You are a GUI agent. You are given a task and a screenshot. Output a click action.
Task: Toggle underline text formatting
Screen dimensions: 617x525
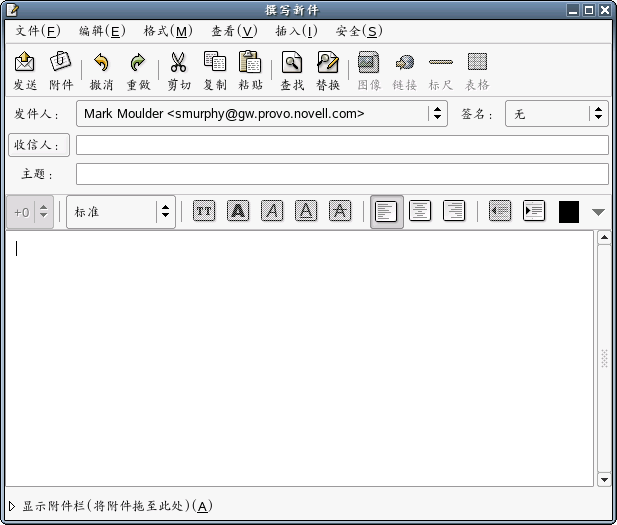point(306,211)
